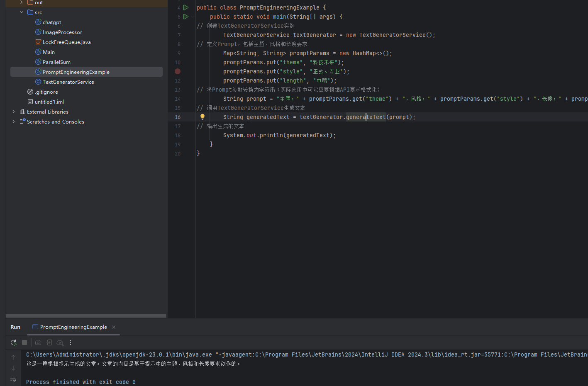Click the src folder icon
Screen dimensions: 588x386
coord(30,12)
